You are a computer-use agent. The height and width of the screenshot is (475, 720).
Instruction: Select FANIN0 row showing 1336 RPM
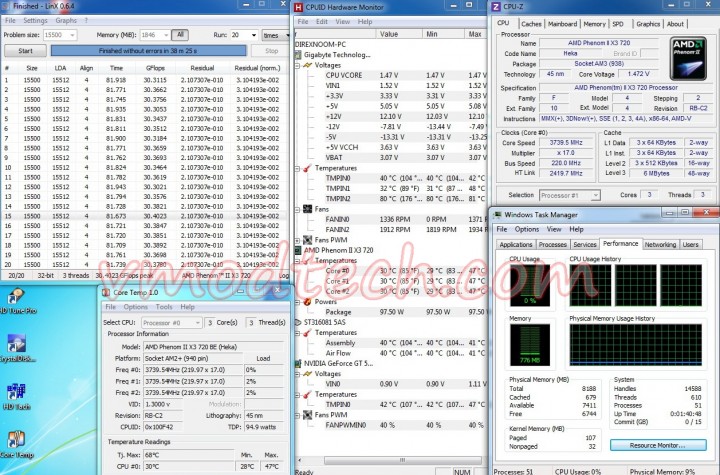click(x=390, y=220)
